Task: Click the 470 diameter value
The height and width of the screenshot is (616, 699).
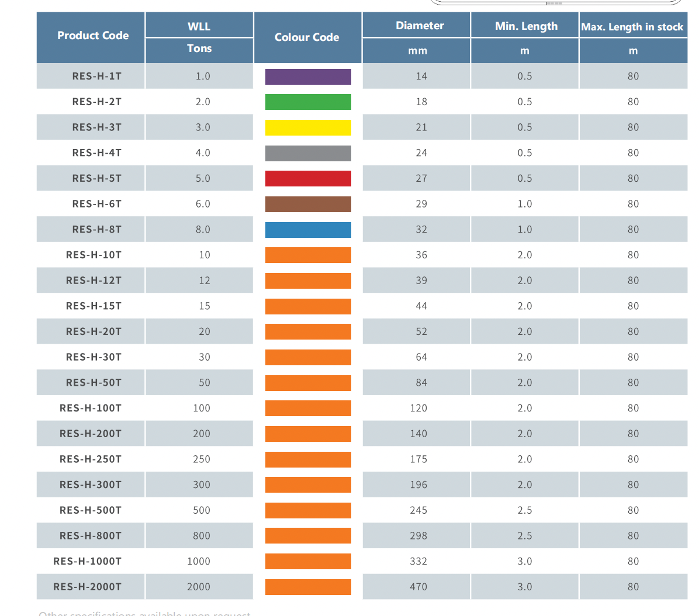Action: click(x=418, y=587)
